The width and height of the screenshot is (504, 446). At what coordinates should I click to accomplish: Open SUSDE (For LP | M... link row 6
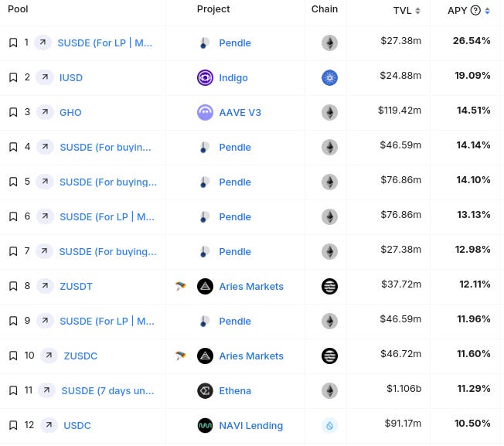coord(107,216)
